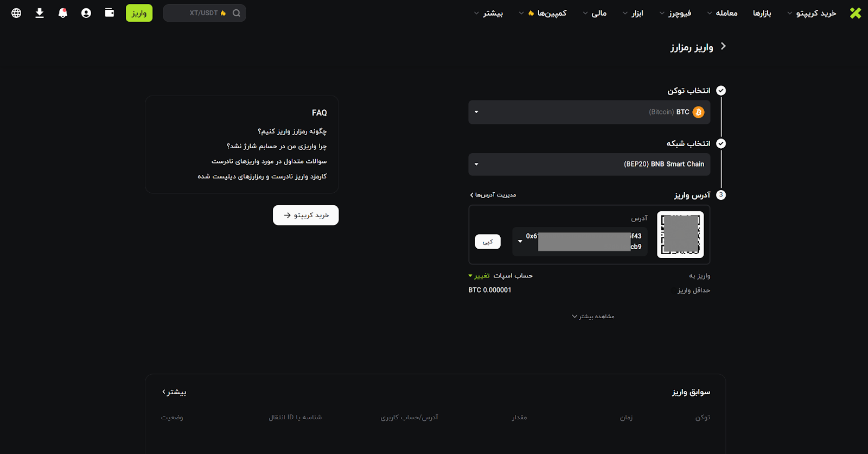Viewport: 868px width, 454px height.
Task: Open the BTC token selection dropdown
Action: click(x=589, y=112)
